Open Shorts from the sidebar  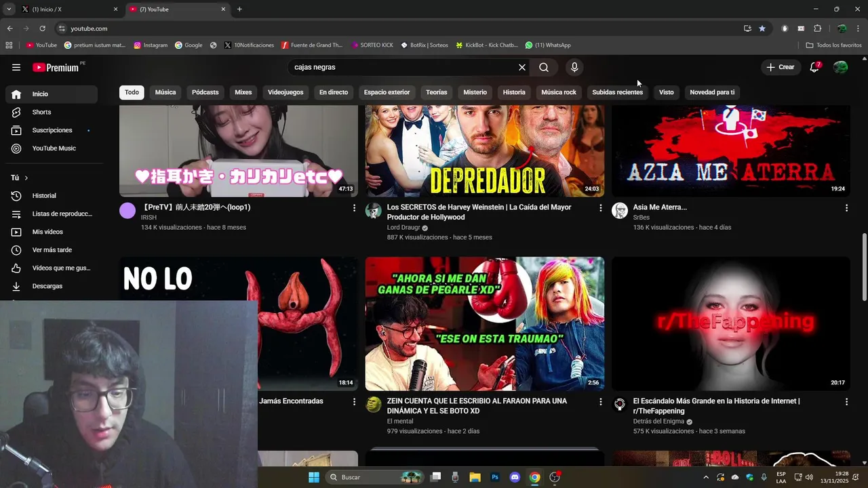coord(52,112)
